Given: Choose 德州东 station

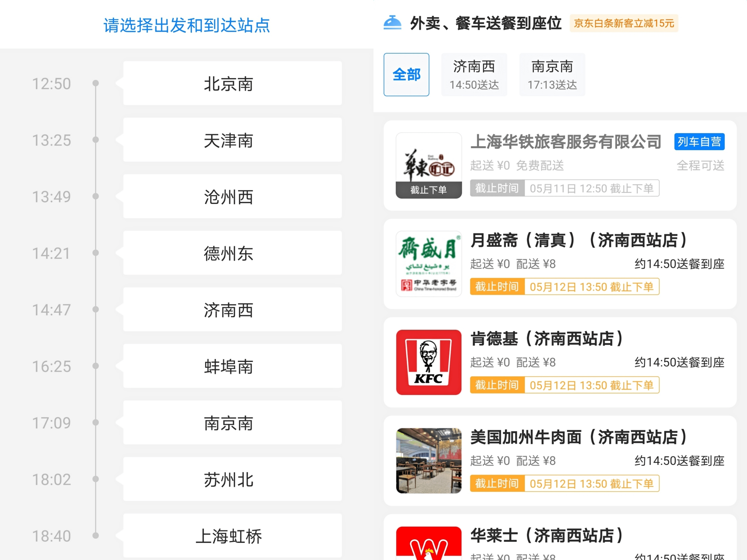Looking at the screenshot, I should pos(232,253).
